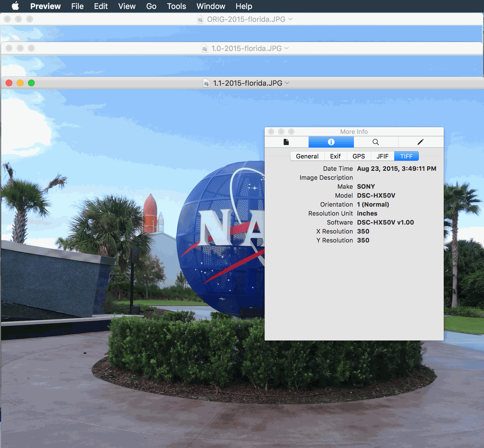Expand title dropdown chevron of 1.0-2015-florida.JPG

286,48
